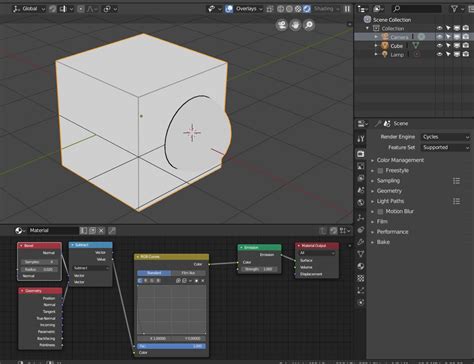The width and height of the screenshot is (474, 364).
Task: Open the Overlays dropdown arrow
Action: pos(261,9)
